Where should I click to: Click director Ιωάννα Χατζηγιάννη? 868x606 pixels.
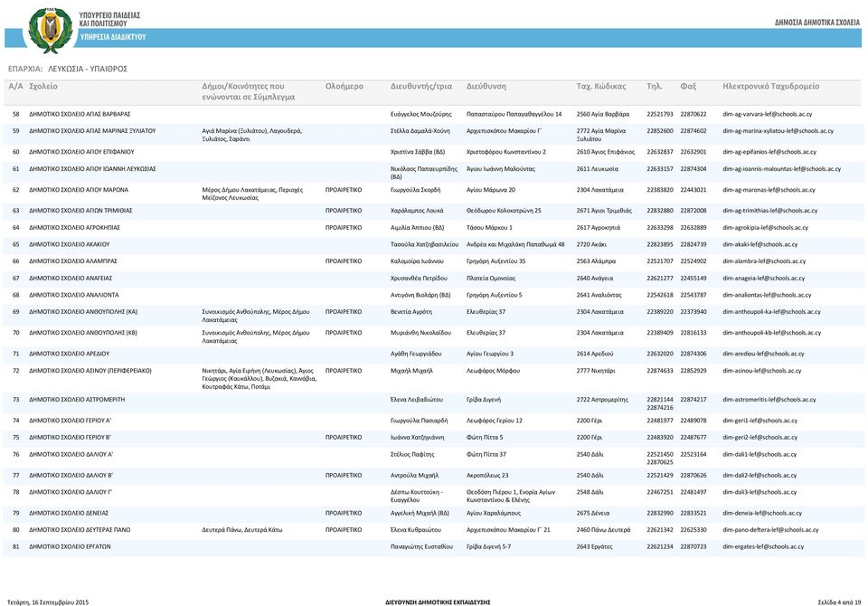pyautogui.click(x=418, y=437)
